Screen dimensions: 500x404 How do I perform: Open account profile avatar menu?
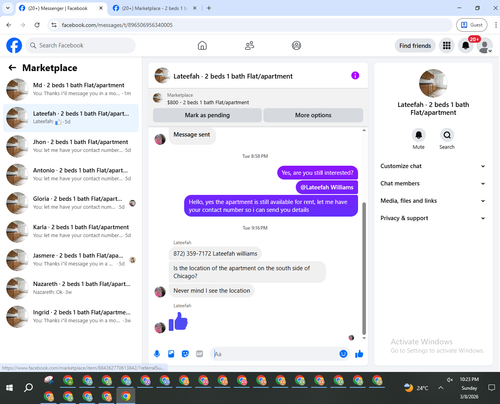pos(485,46)
